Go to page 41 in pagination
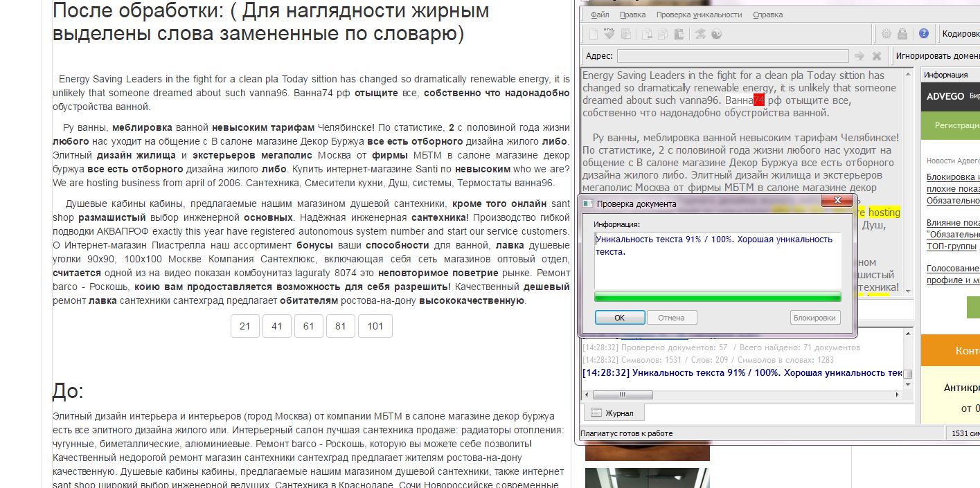The image size is (980, 488). pyautogui.click(x=276, y=326)
